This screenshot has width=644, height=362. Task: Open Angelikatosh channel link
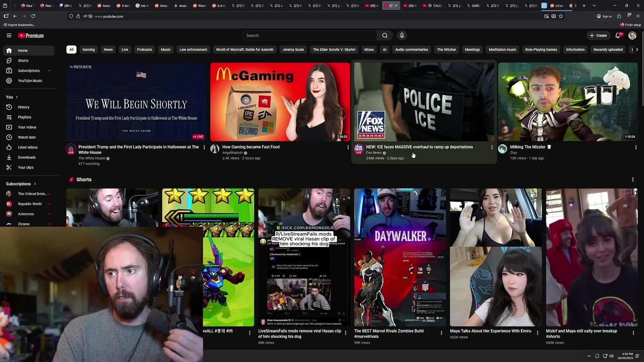pos(232,153)
